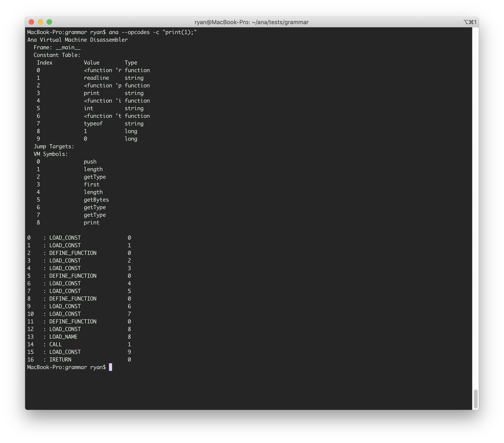The image size is (504, 443).
Task: Click LOAD_CONST at instruction 15
Action: click(x=65, y=353)
